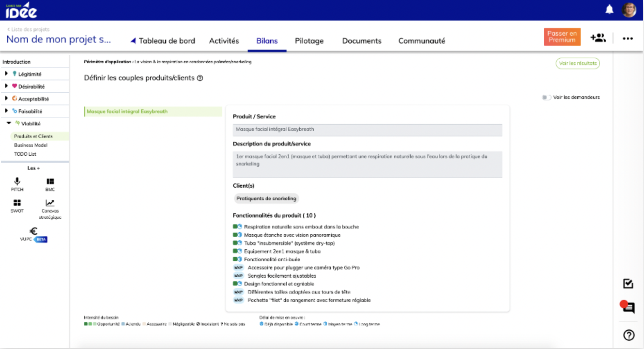Screen dimensions: 644x349
Task: Select Masque facial intégral Easybreath list entry
Action: pyautogui.click(x=153, y=111)
